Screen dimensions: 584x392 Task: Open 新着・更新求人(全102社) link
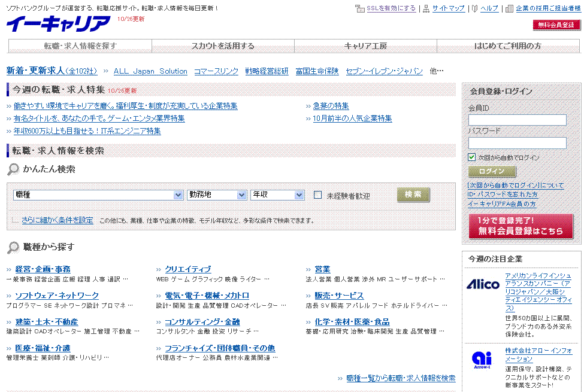coord(52,71)
